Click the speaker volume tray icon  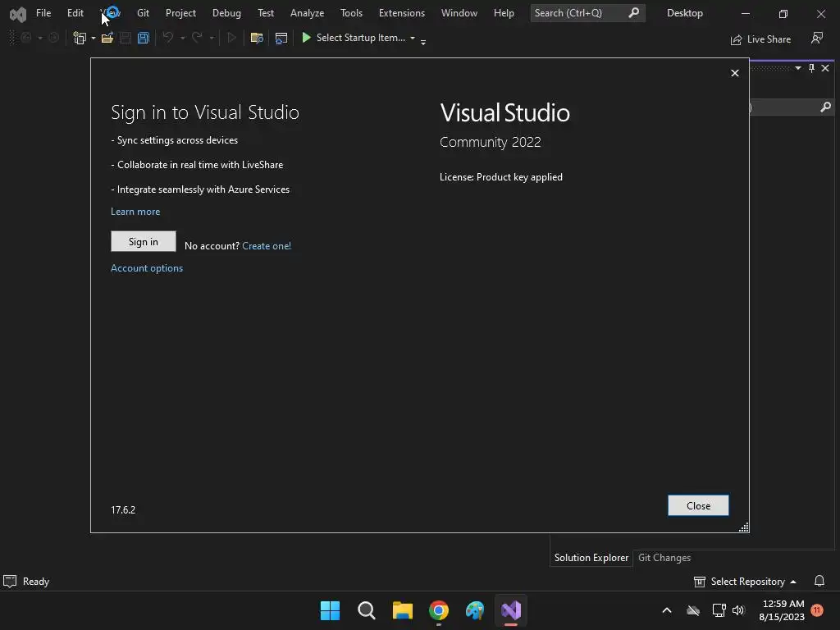point(739,610)
